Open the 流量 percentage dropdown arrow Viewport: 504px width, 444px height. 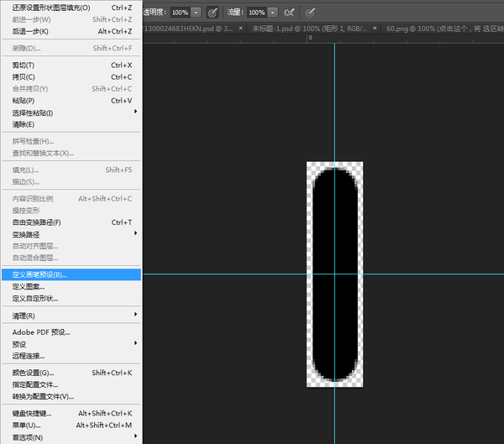coord(273,13)
